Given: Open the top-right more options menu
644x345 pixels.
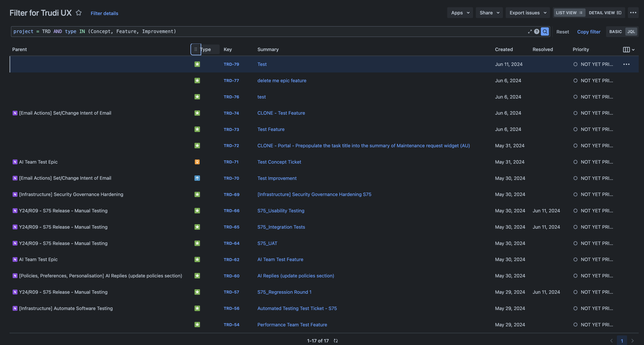Looking at the screenshot, I should click(633, 13).
